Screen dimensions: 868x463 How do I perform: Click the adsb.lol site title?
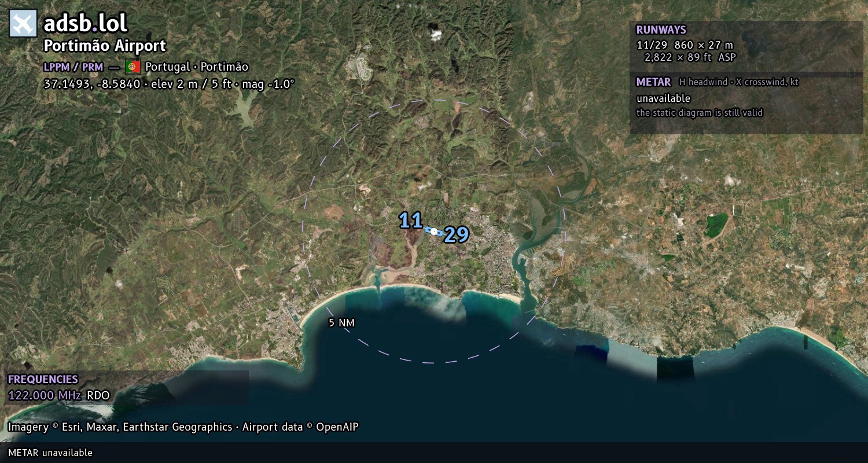pos(85,24)
